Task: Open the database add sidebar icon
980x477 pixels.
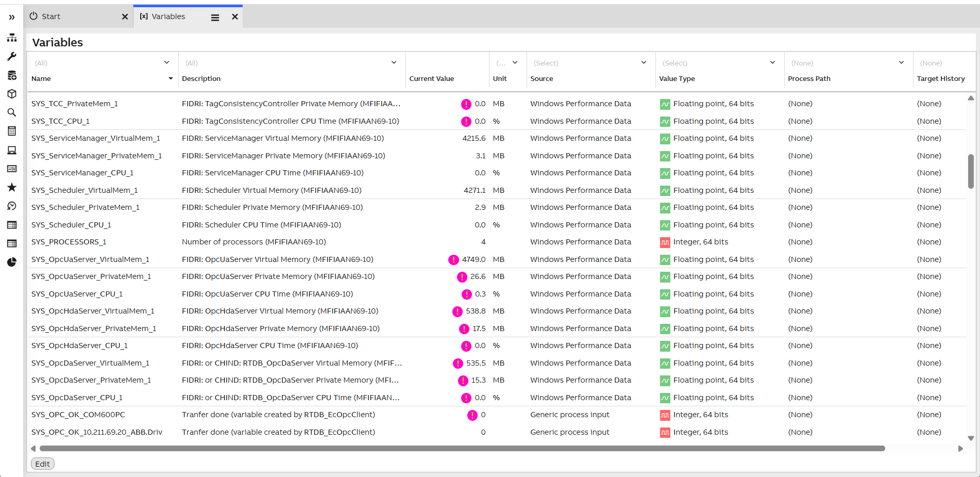Action: coord(11,75)
